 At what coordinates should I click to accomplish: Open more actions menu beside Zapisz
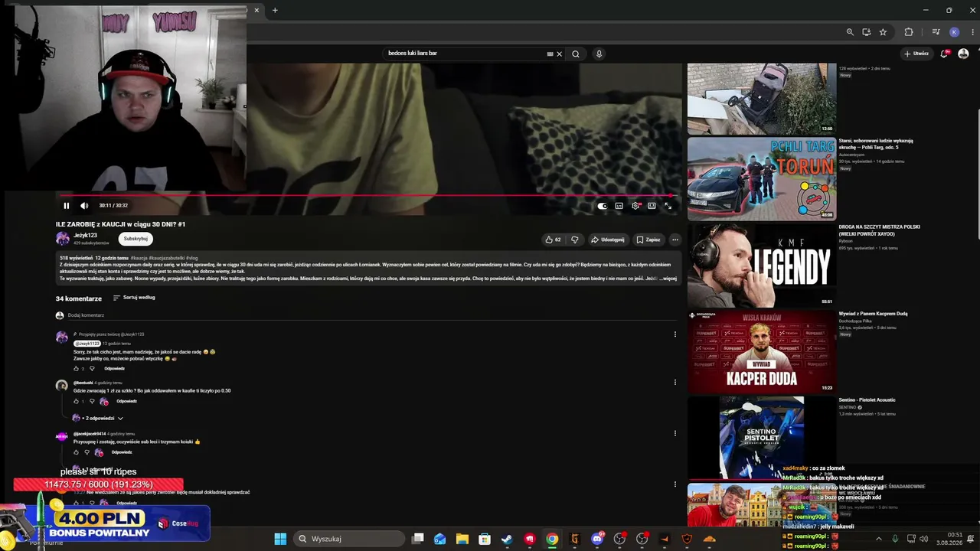[675, 240]
